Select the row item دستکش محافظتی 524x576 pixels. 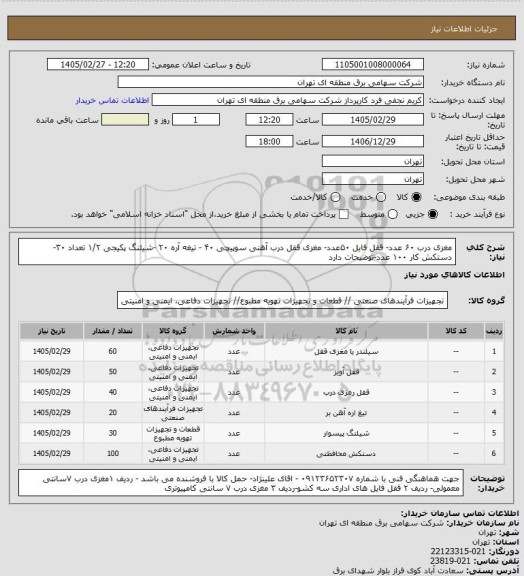pos(346,454)
